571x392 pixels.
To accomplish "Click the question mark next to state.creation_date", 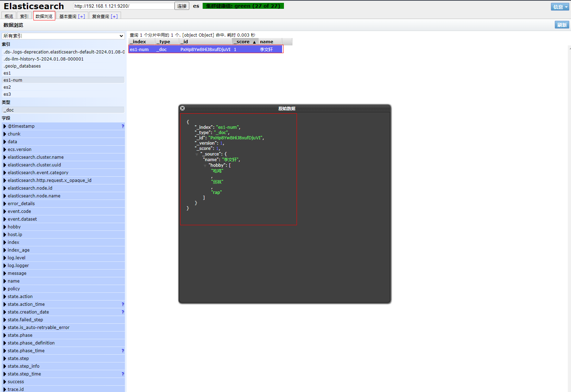I will click(x=122, y=312).
